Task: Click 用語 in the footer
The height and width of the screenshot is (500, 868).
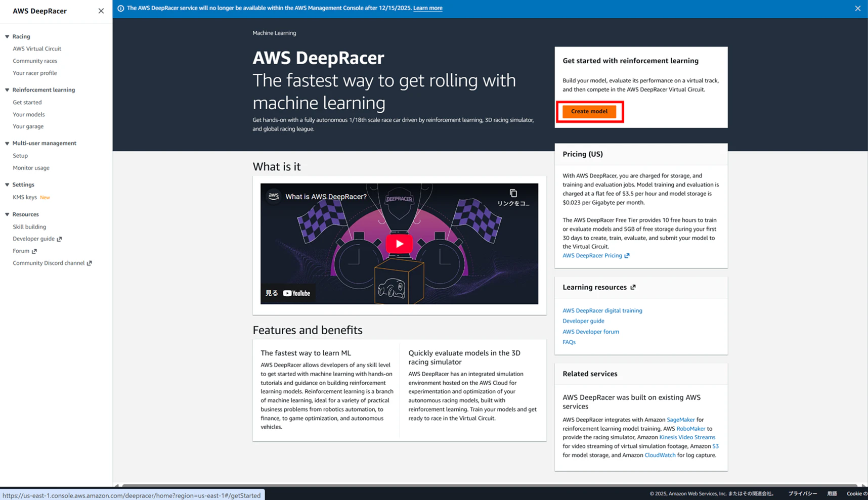Action: pyautogui.click(x=832, y=494)
